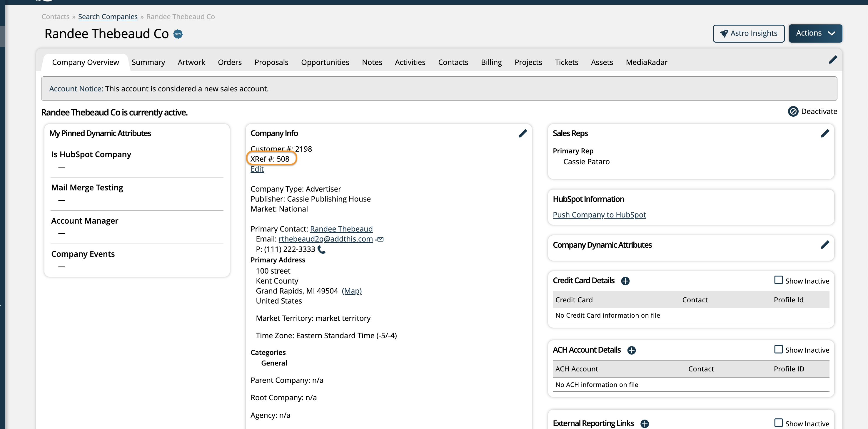Switch to Activities tab
The height and width of the screenshot is (429, 868).
[x=410, y=62]
